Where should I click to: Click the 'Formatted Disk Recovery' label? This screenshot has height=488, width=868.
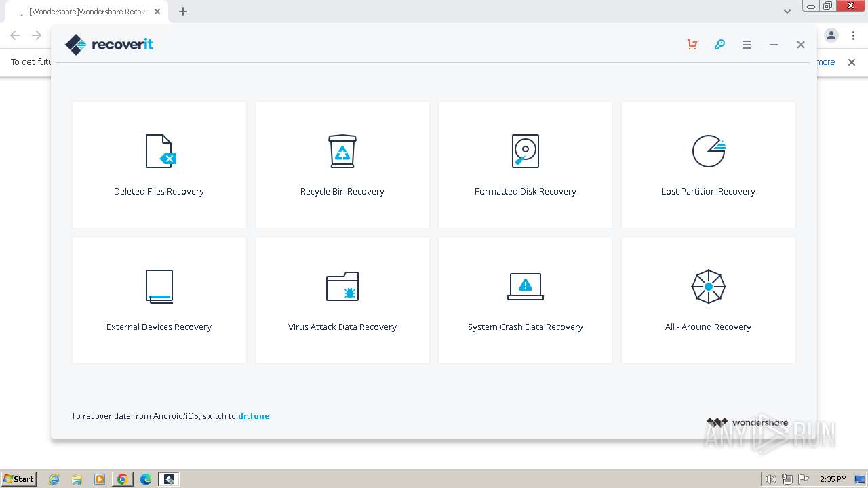tap(526, 192)
